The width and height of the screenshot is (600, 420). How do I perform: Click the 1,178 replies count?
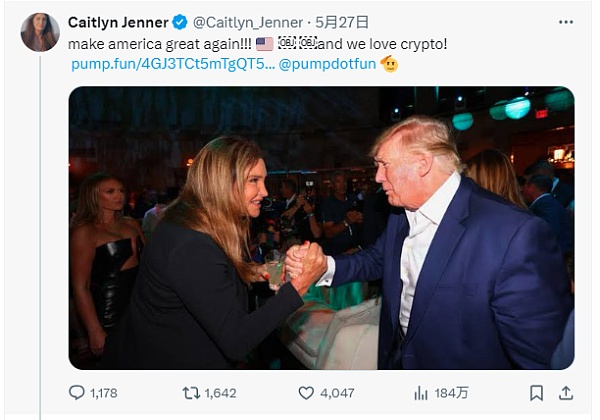pyautogui.click(x=105, y=393)
